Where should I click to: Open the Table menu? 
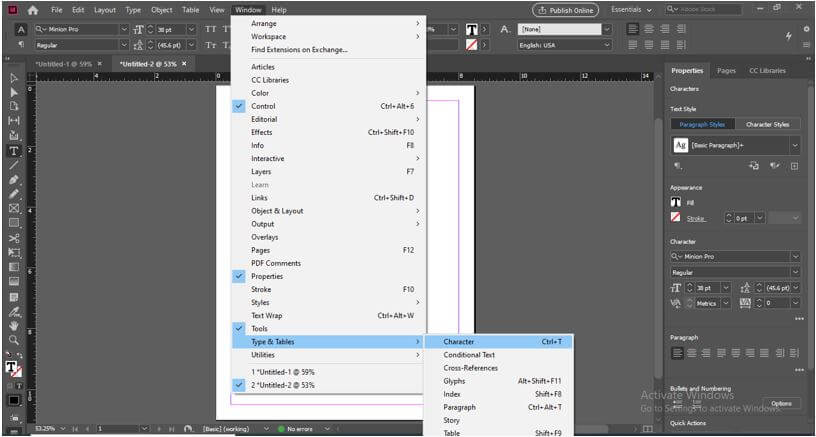190,10
